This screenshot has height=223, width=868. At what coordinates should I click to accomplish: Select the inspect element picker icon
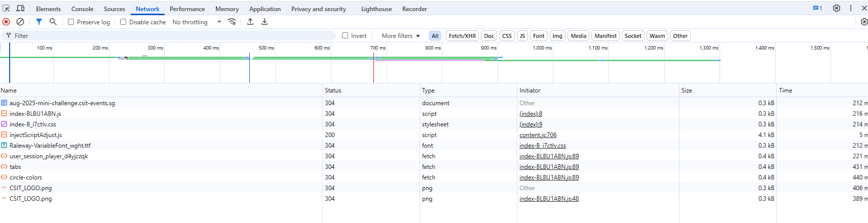click(x=7, y=9)
